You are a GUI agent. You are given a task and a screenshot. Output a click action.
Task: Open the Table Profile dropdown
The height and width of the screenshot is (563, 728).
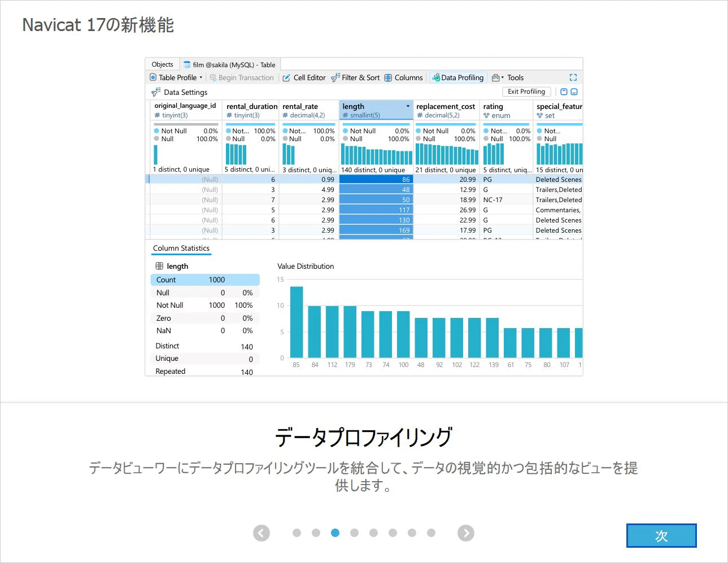[176, 77]
